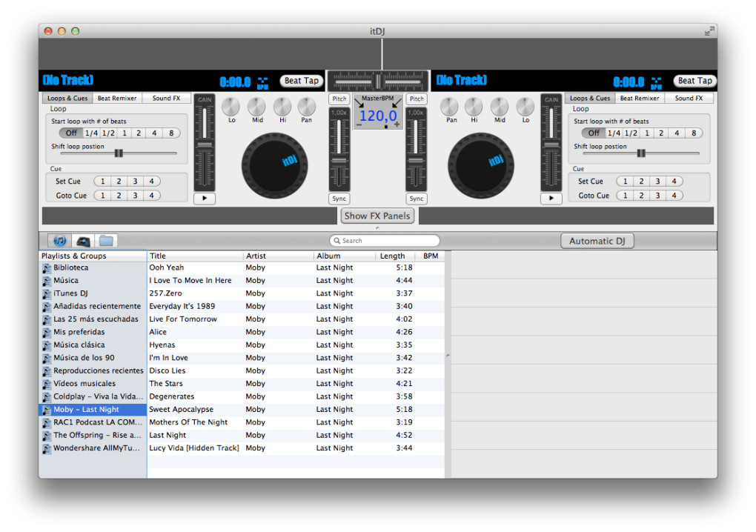Click the left deck Beat Tap button
This screenshot has width=756, height=532.
click(302, 81)
